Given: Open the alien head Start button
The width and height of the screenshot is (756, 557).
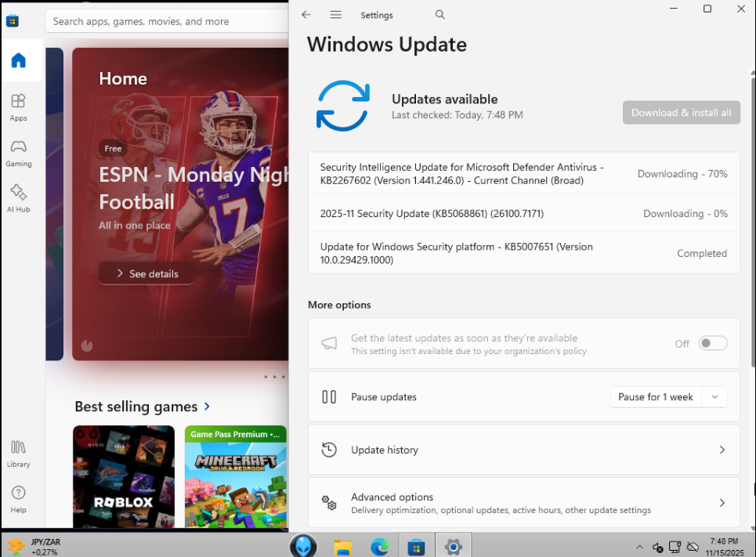Looking at the screenshot, I should coord(303,546).
